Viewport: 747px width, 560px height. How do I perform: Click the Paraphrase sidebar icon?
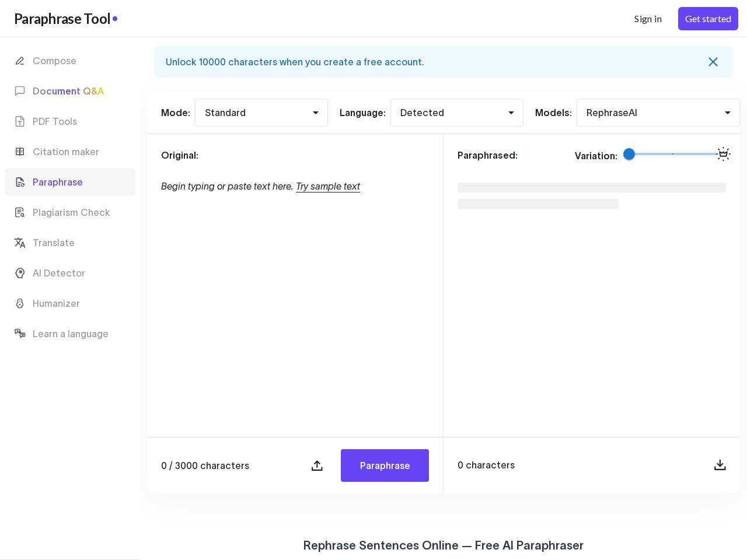[x=20, y=182]
